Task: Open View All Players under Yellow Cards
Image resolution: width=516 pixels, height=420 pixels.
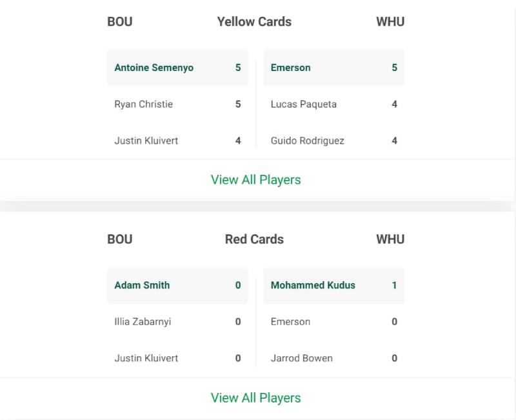Action: tap(255, 180)
